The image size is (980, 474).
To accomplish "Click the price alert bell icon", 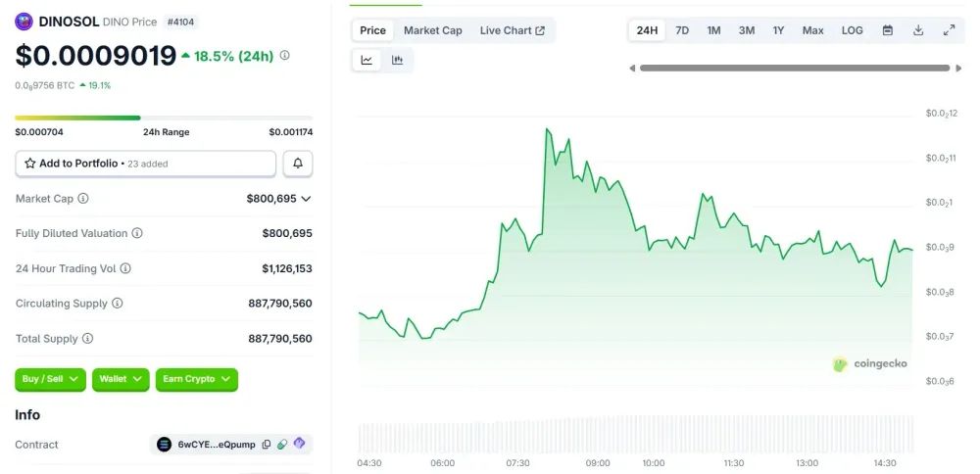I will click(x=298, y=164).
